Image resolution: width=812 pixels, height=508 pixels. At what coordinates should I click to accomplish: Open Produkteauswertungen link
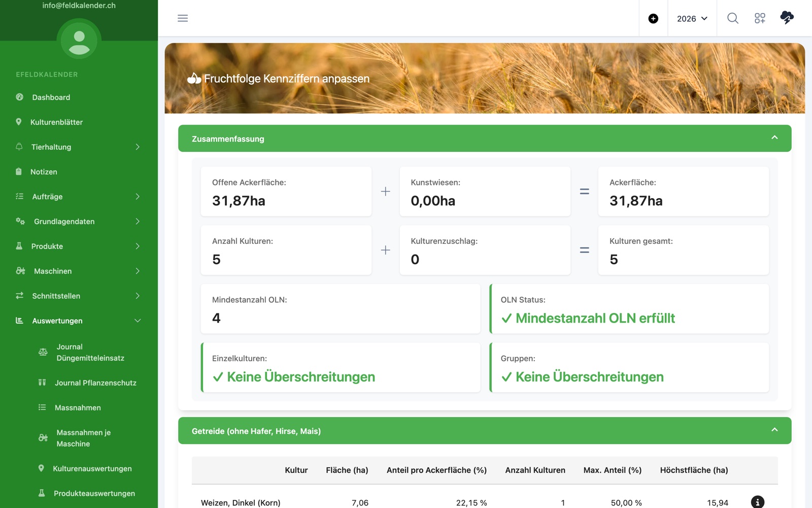[94, 494]
